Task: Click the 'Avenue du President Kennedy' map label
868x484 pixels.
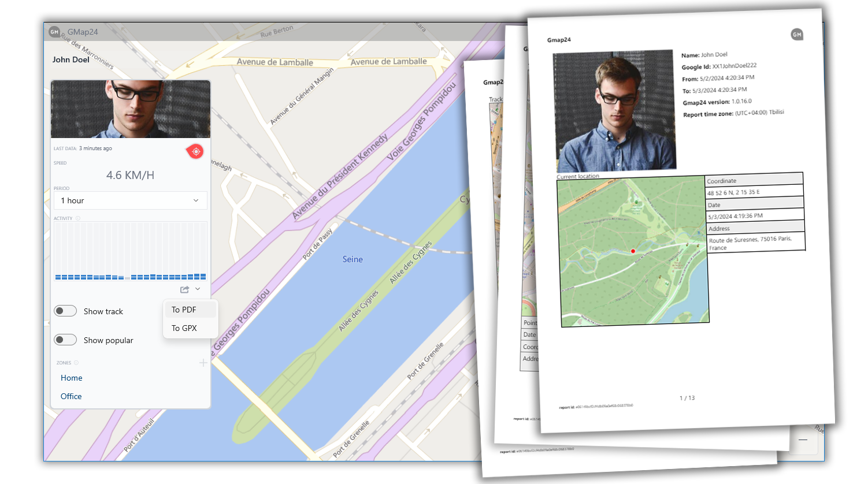Action: pyautogui.click(x=340, y=177)
